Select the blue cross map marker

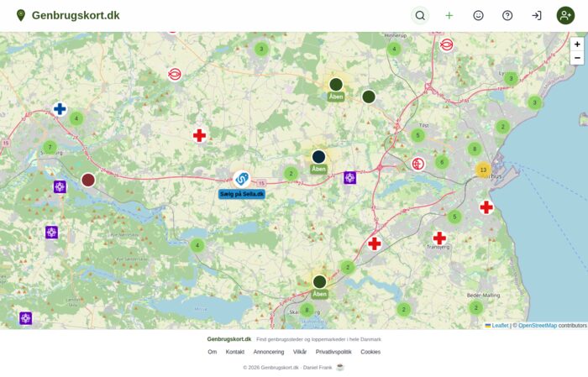pyautogui.click(x=60, y=109)
